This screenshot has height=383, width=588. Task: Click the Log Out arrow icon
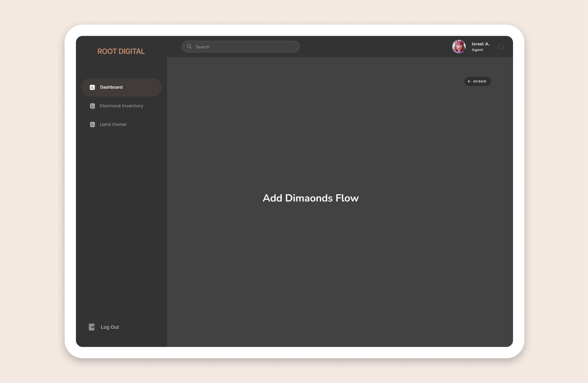[x=92, y=327]
